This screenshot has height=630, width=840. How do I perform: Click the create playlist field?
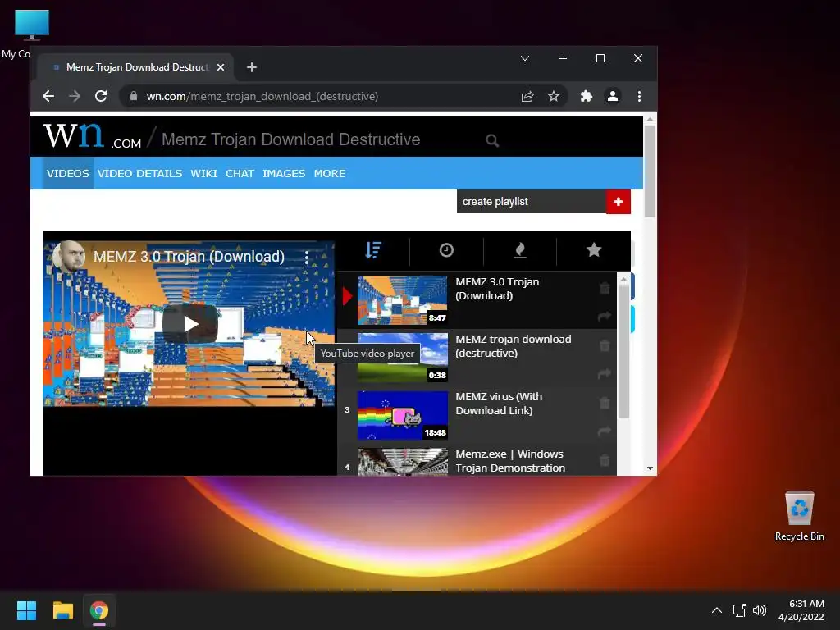(x=532, y=202)
